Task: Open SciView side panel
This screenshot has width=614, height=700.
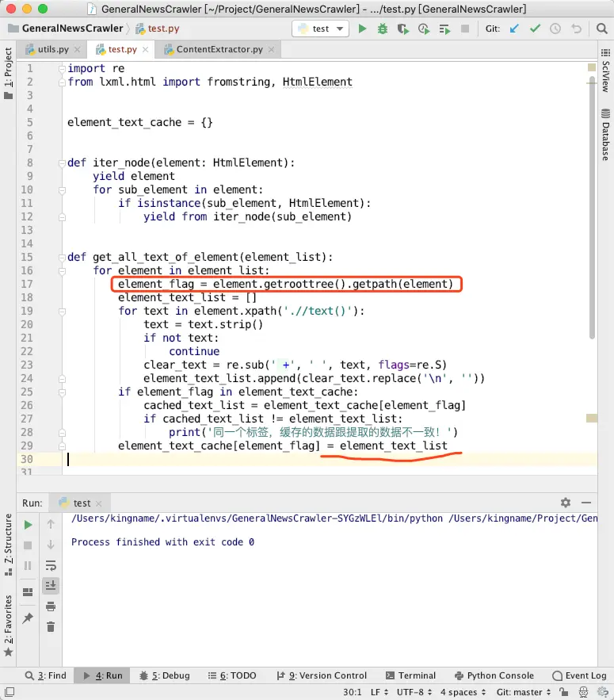Action: [x=605, y=71]
